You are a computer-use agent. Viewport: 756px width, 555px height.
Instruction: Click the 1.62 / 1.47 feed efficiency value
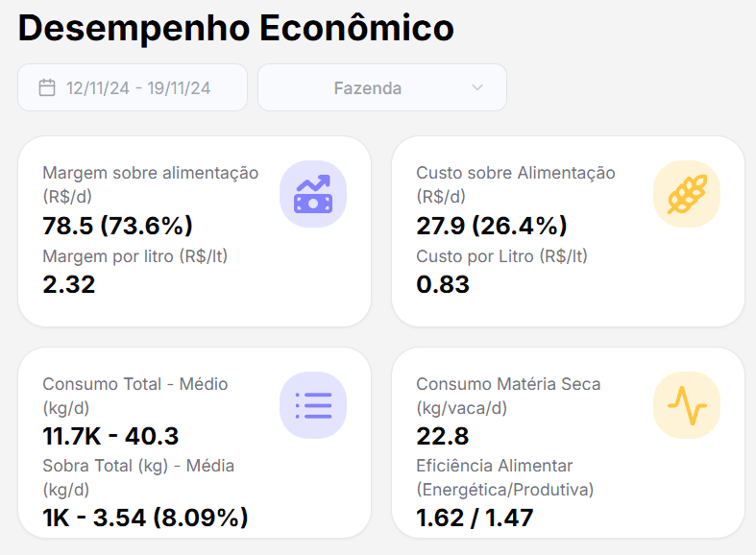click(474, 518)
